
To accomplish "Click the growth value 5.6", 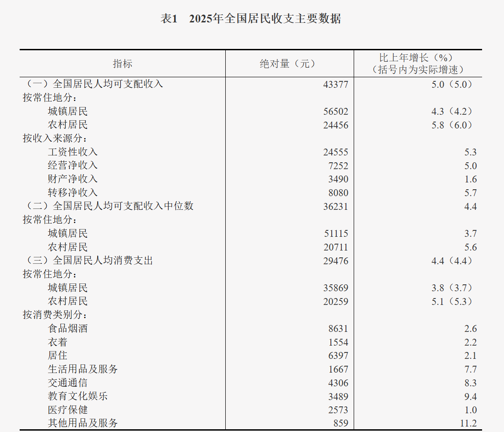I will click(x=470, y=247).
